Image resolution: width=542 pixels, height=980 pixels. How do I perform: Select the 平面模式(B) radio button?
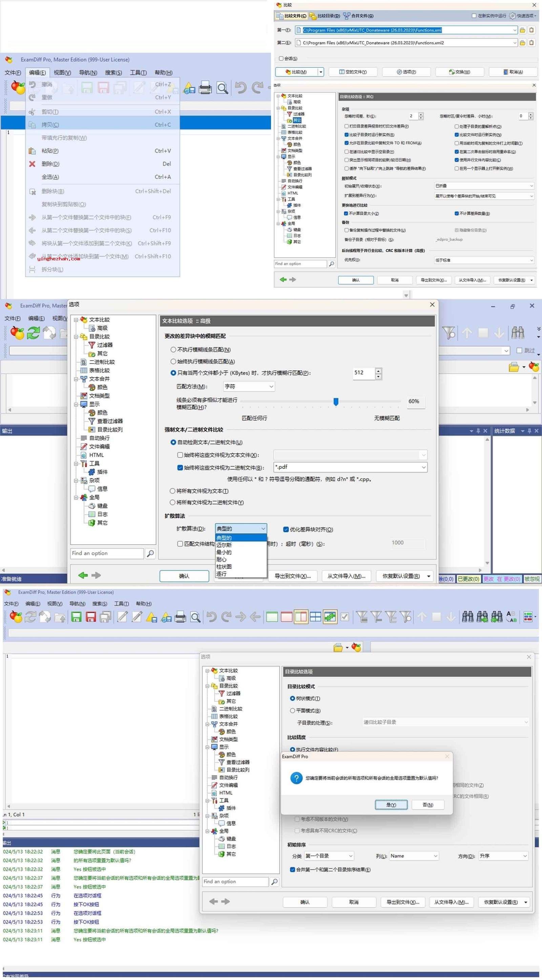pyautogui.click(x=292, y=710)
